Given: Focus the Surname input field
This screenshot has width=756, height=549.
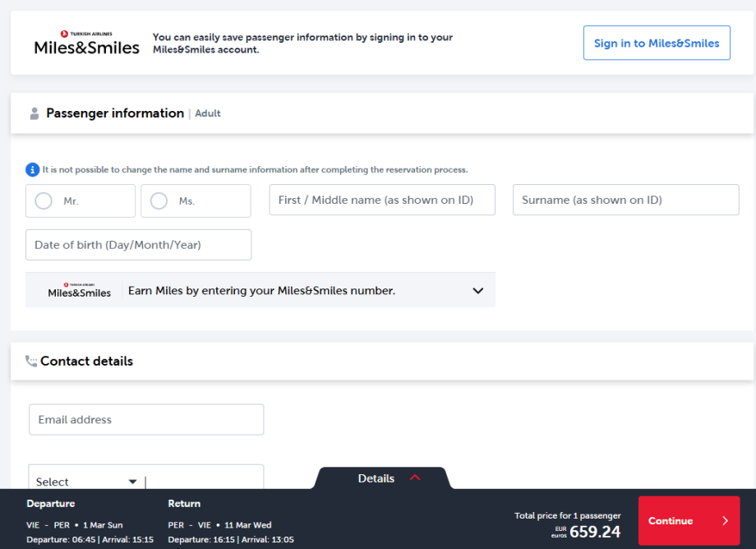Looking at the screenshot, I should pos(625,200).
